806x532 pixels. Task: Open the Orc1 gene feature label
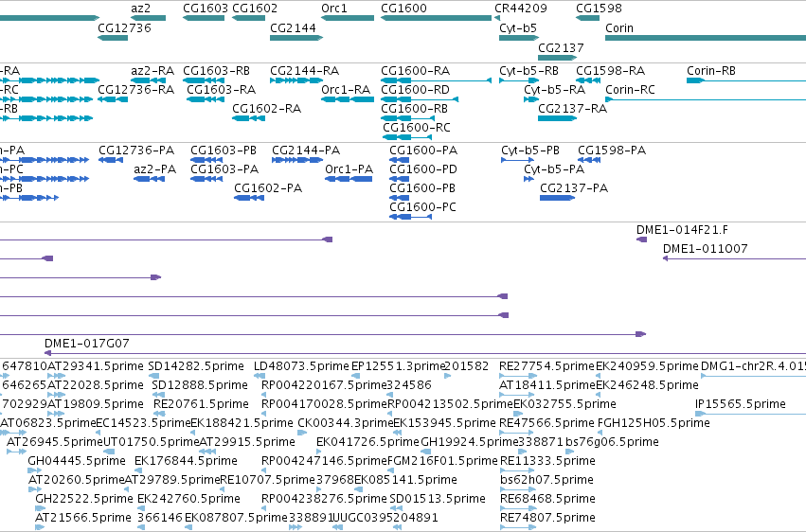point(334,9)
